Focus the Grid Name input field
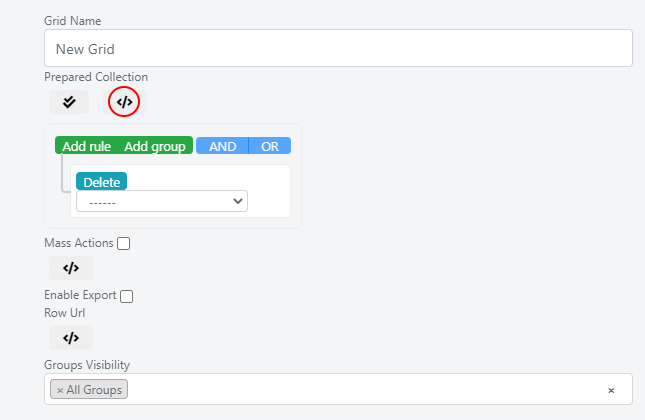 tap(338, 48)
